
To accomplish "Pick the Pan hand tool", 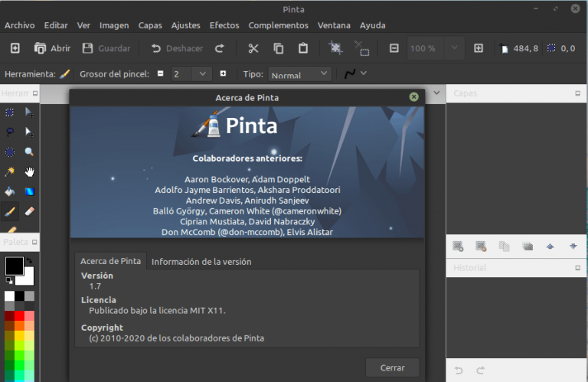I will coord(30,171).
